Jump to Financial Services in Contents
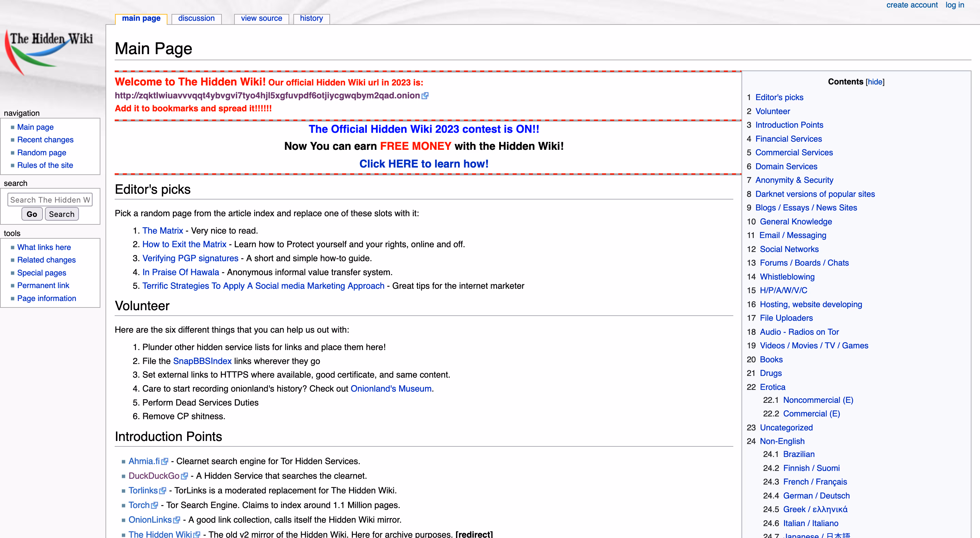Screen dimensions: 980x538 788,139
